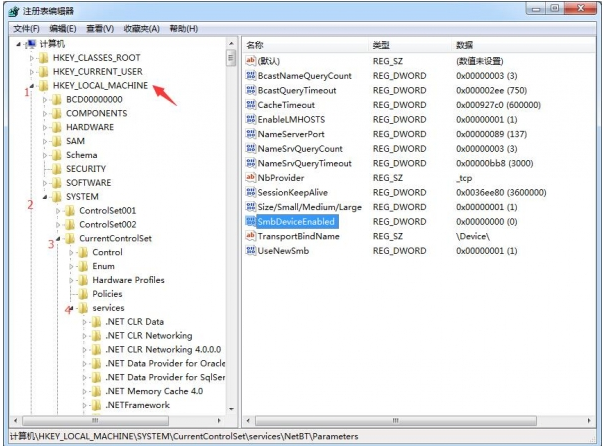Click the DWORD icon beside SmbDeviceEnabled
The image size is (602, 446).
click(250, 221)
